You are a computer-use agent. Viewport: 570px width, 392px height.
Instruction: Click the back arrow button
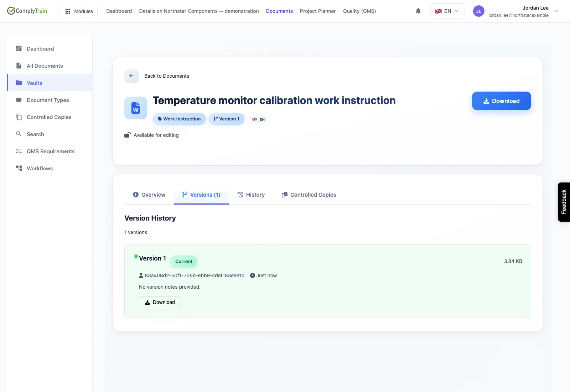(x=131, y=76)
